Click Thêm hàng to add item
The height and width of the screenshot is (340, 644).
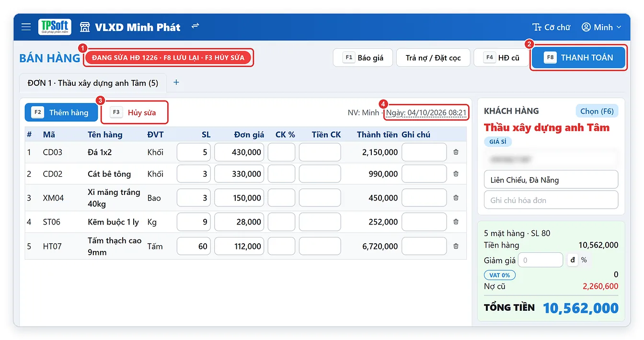[61, 113]
